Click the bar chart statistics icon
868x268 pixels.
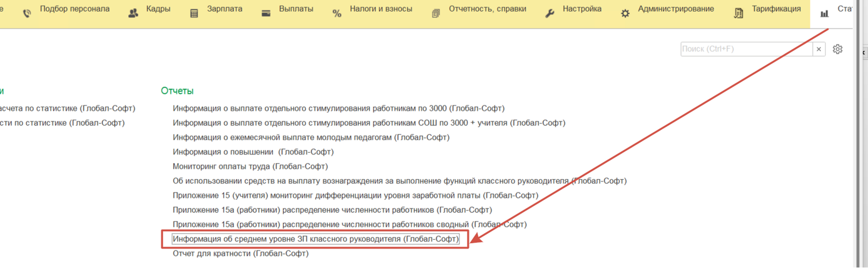[x=825, y=13]
